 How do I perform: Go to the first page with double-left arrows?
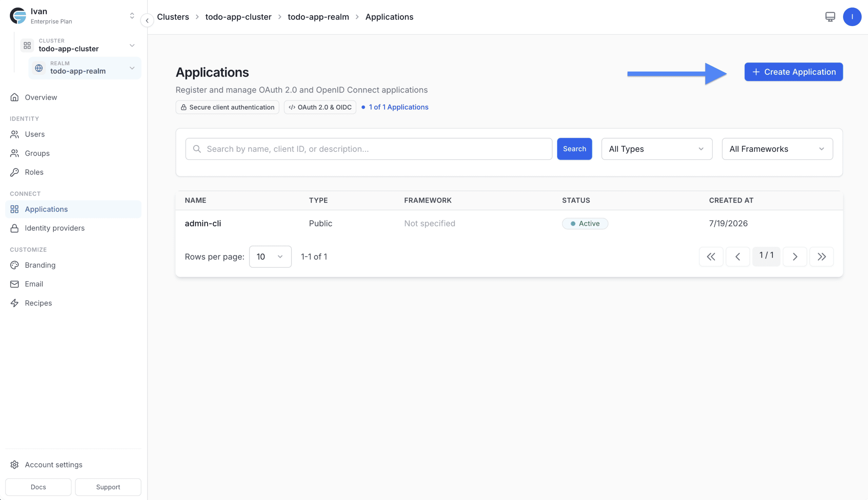pyautogui.click(x=711, y=257)
